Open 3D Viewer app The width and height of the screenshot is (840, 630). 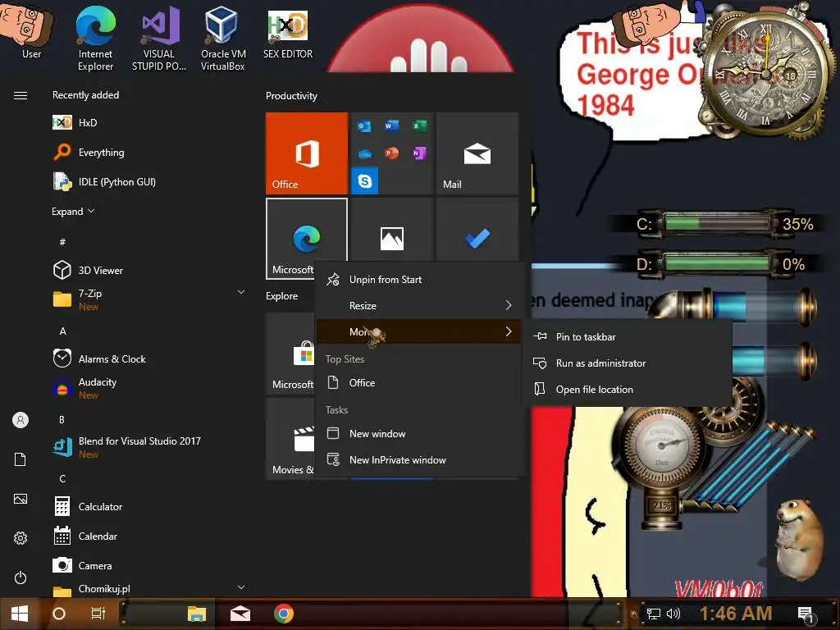pyautogui.click(x=148, y=270)
